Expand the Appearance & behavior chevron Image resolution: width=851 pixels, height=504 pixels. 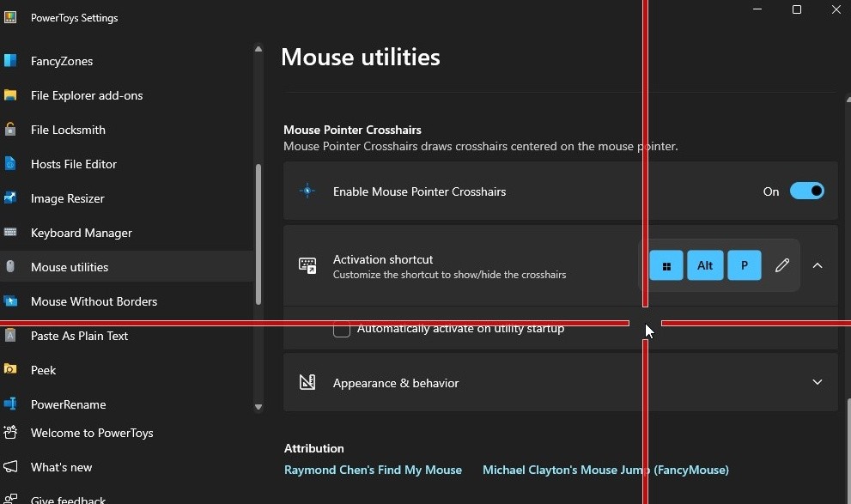[818, 382]
